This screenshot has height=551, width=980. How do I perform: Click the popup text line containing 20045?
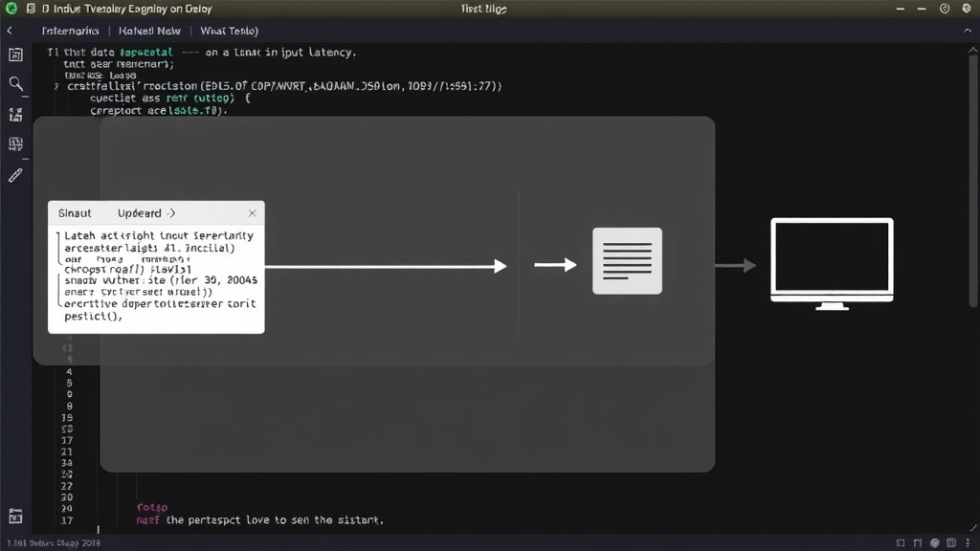[161, 280]
